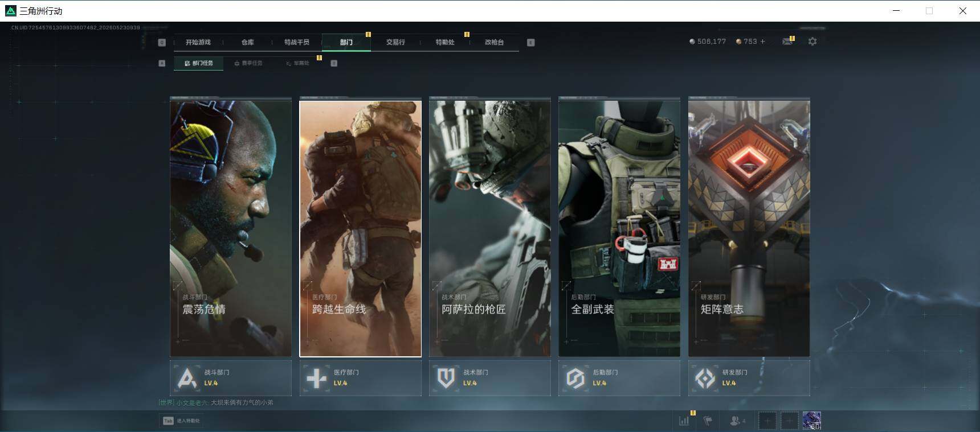This screenshot has height=432, width=980.
Task: Select the 部门任务 sub-tab
Action: click(198, 63)
